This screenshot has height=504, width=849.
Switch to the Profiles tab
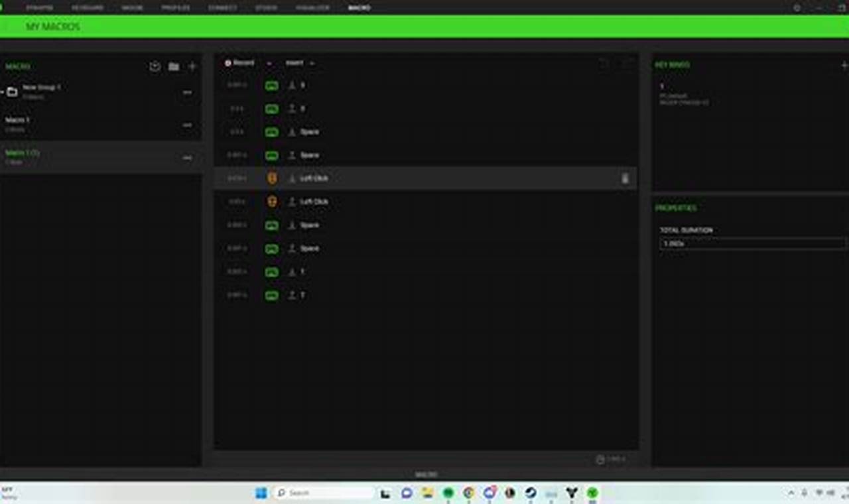click(x=175, y=8)
